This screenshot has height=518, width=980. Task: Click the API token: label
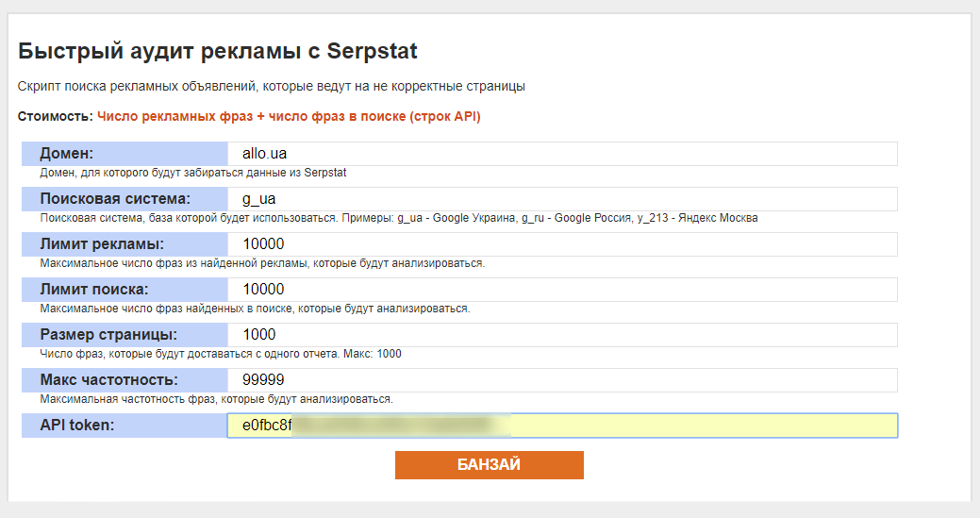77,426
